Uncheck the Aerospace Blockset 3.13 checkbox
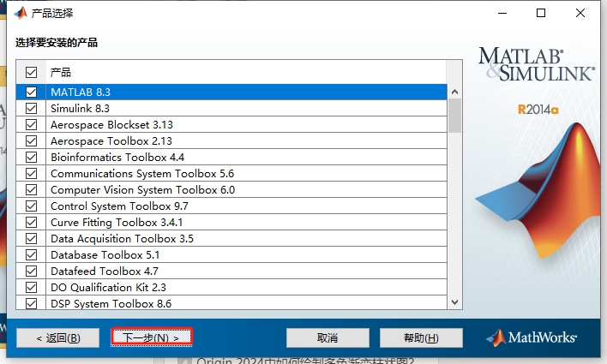Image resolution: width=607 pixels, height=364 pixels. pyautogui.click(x=32, y=124)
